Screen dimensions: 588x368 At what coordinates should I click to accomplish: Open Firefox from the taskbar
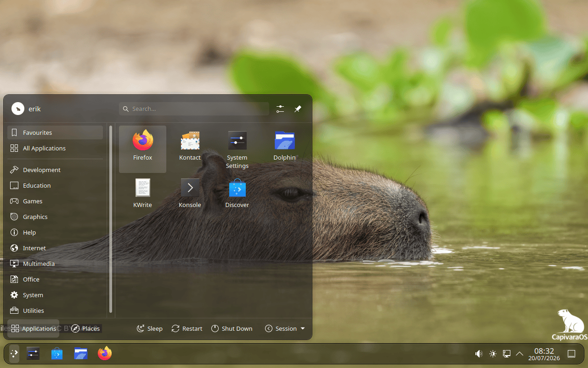[105, 354]
